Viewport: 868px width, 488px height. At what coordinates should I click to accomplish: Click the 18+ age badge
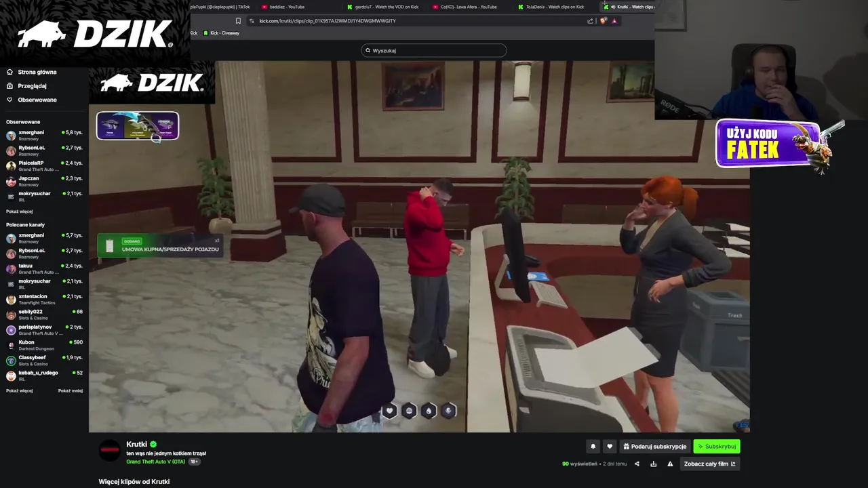point(194,462)
